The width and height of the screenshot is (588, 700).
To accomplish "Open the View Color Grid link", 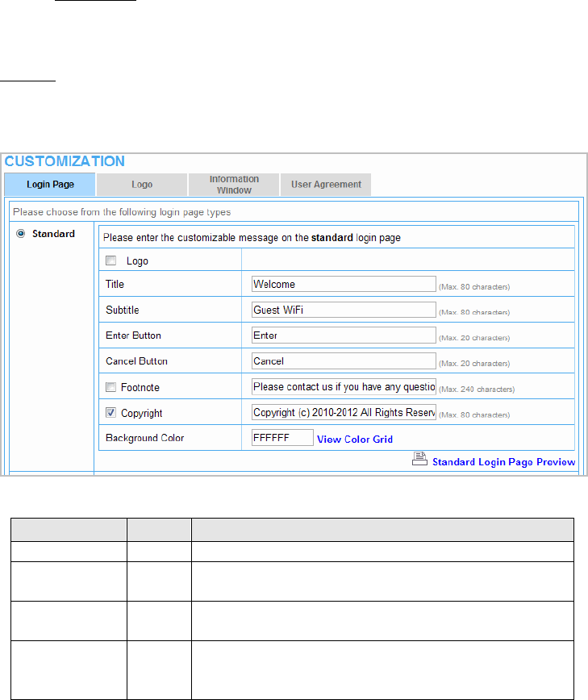I will point(355,440).
